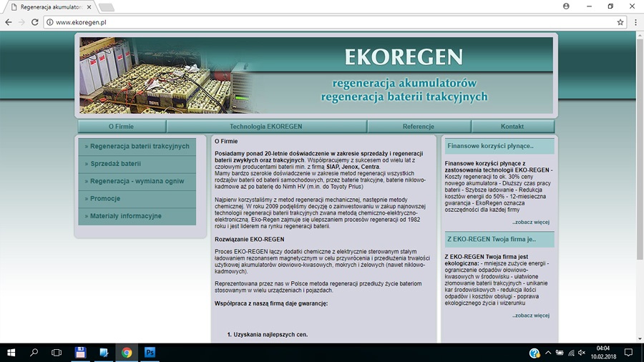Click the address bar URL field

pyautogui.click(x=322, y=22)
